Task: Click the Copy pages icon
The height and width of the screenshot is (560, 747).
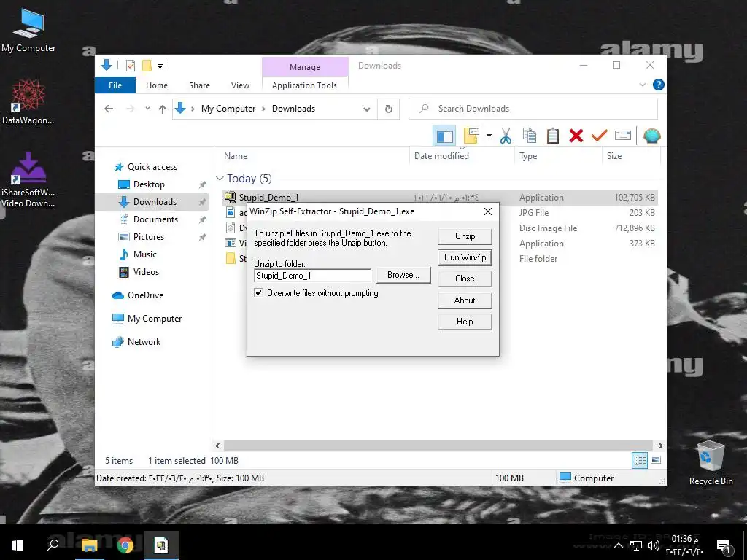Action: 530,136
